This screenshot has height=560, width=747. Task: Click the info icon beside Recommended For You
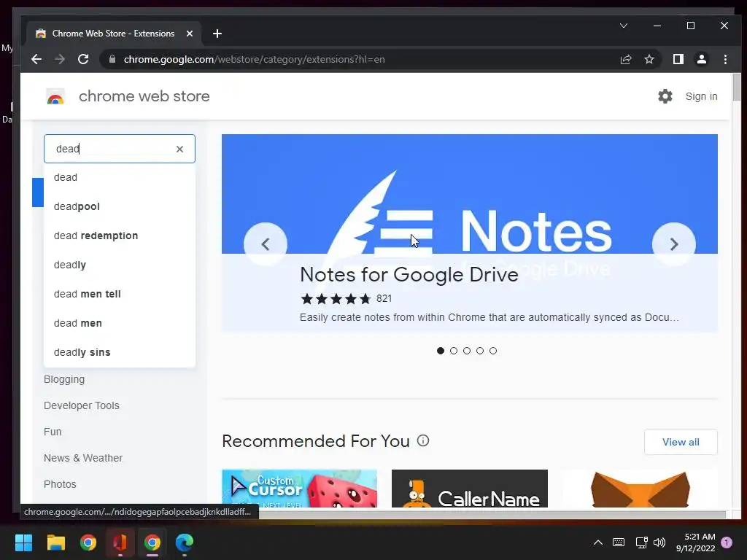click(x=423, y=440)
